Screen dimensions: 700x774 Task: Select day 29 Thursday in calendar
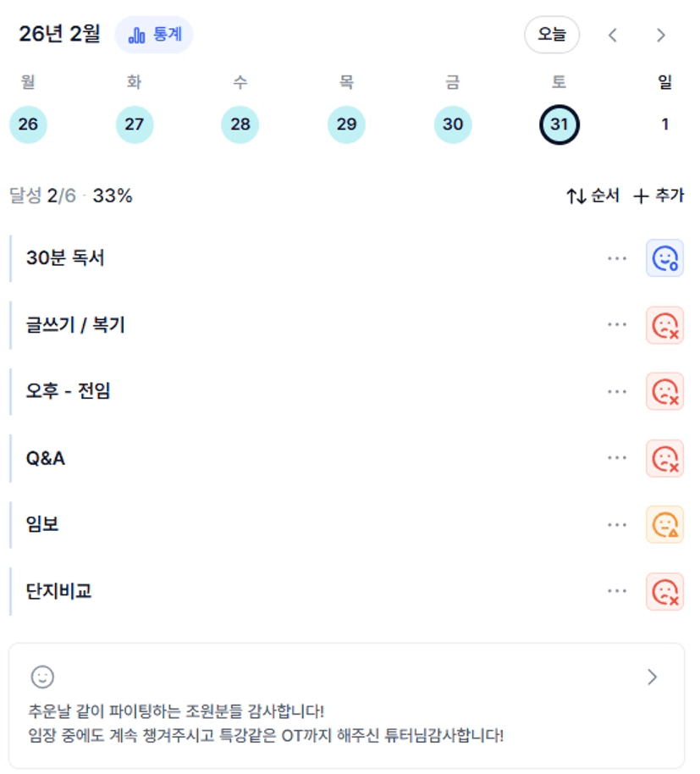tap(346, 124)
